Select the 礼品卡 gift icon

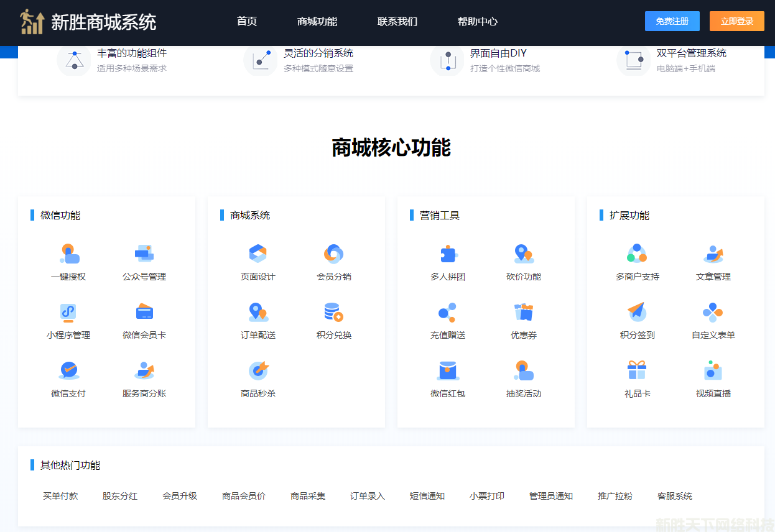point(637,370)
